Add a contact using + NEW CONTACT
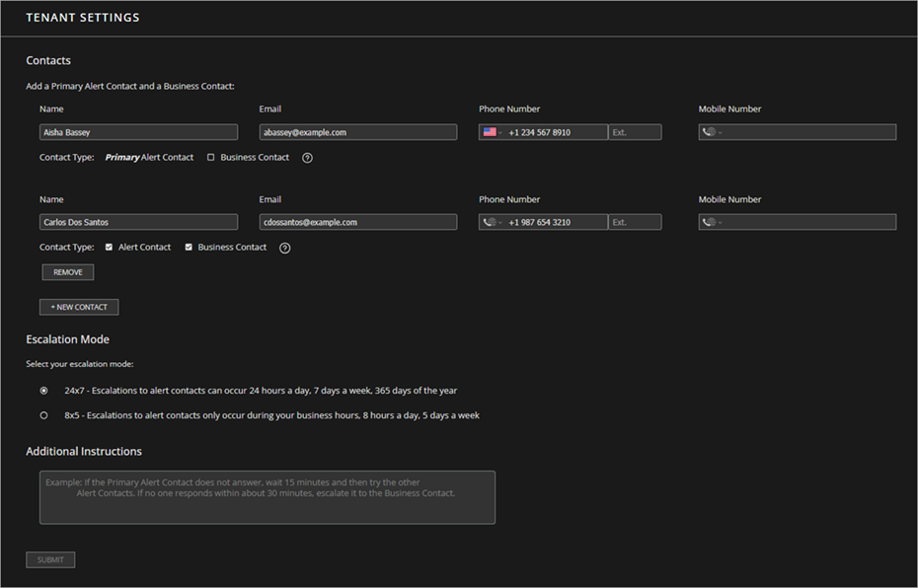This screenshot has width=918, height=588. (x=79, y=306)
